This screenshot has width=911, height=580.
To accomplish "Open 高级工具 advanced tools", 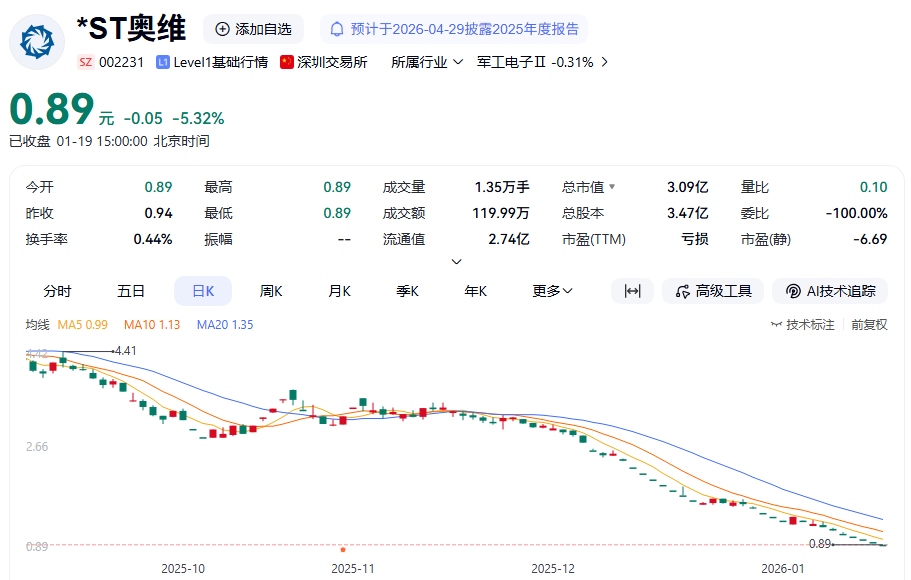I will pos(713,291).
